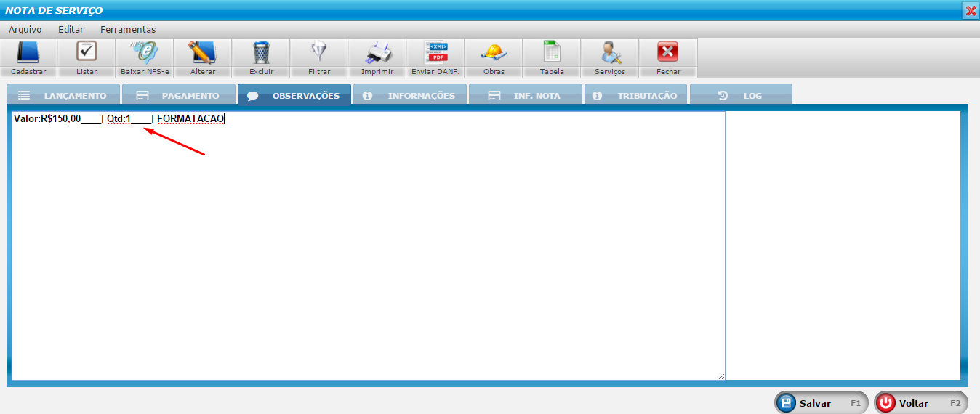The height and width of the screenshot is (414, 980).
Task: Open the LOG tab
Action: [741, 95]
